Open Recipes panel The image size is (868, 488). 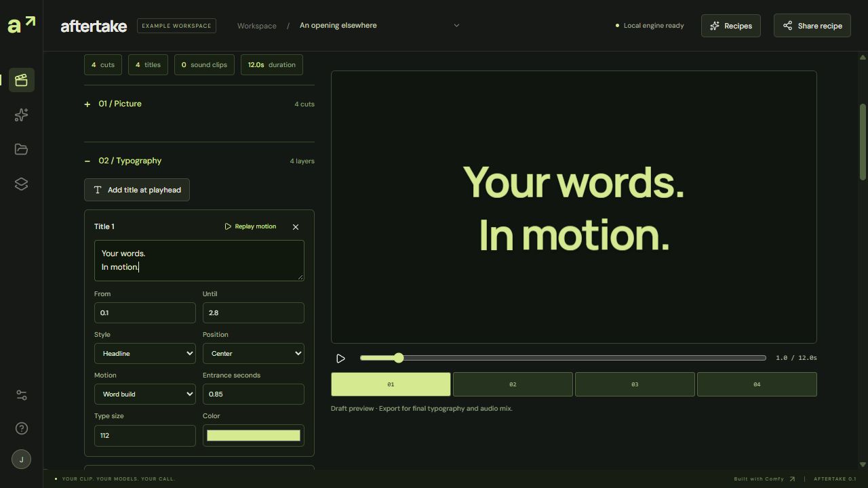pos(730,26)
